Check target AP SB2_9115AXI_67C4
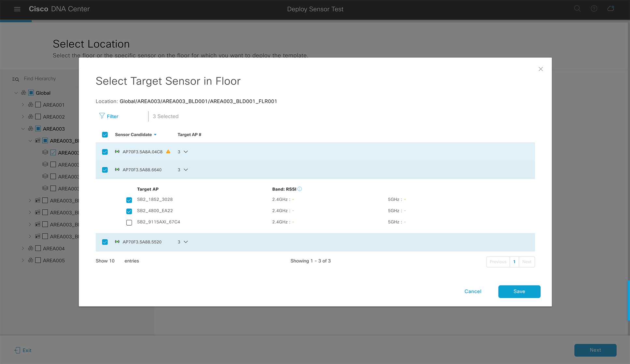Image resolution: width=630 pixels, height=364 pixels. [x=129, y=223]
